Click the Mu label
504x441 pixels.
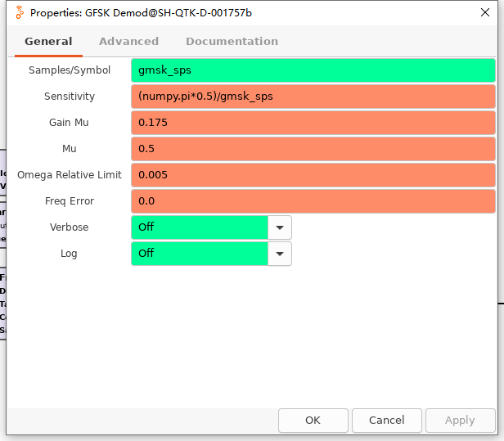(69, 149)
